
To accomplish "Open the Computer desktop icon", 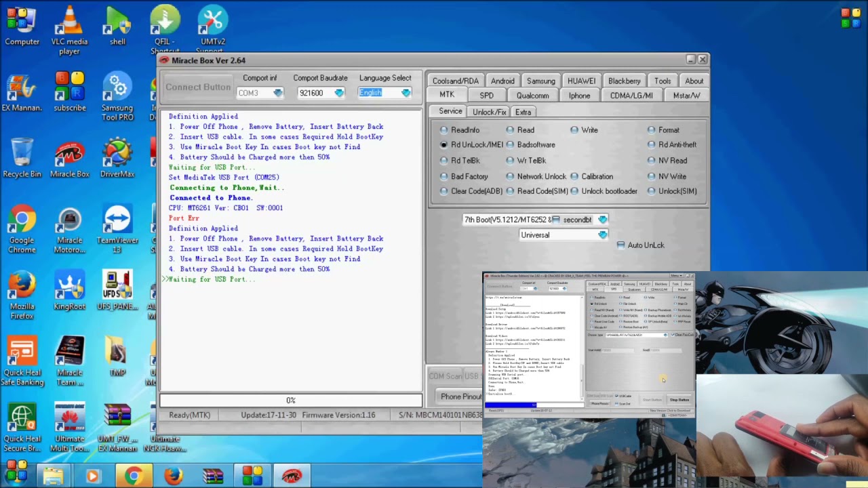I will [22, 26].
